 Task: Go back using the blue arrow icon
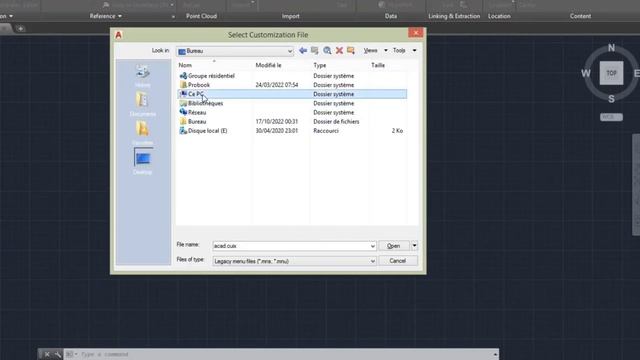coord(303,50)
